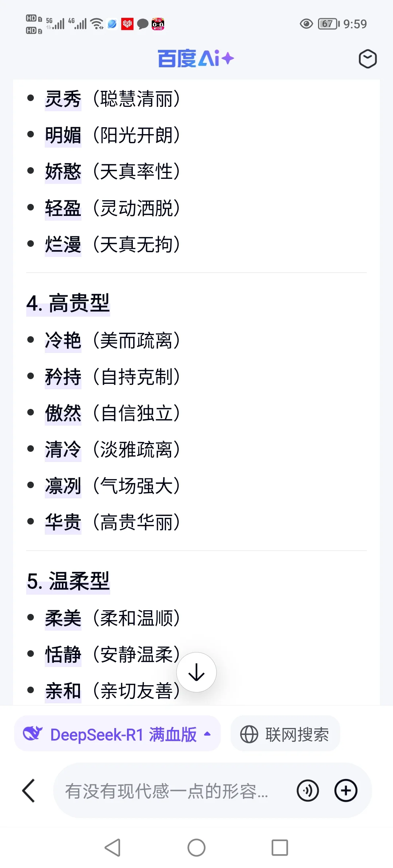Tap the Android home circle button
393x868 pixels.
coord(196,848)
